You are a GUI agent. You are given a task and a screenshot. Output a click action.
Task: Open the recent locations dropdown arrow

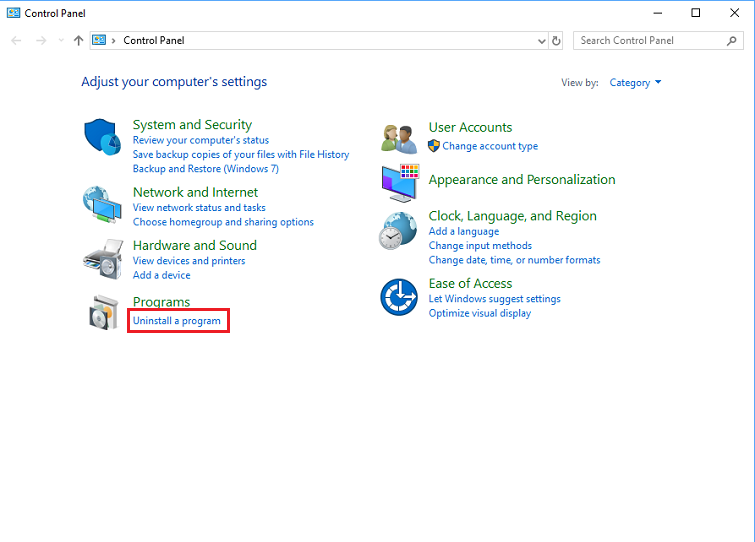(61, 41)
